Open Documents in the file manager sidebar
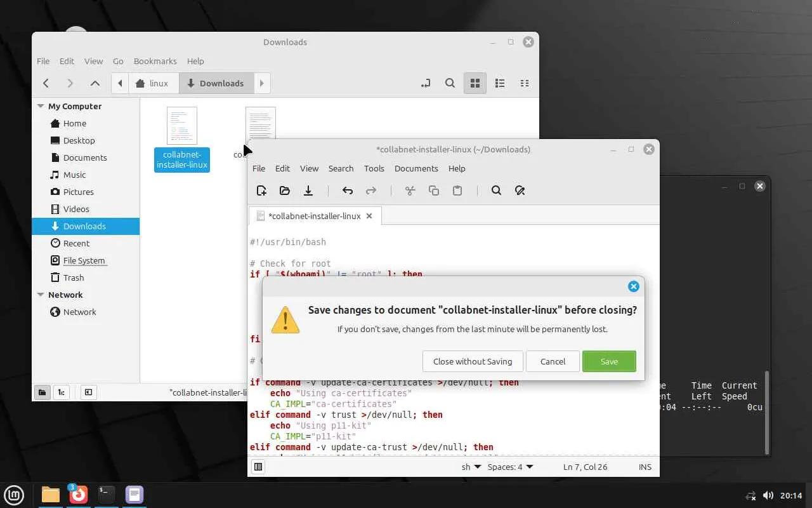This screenshot has width=812, height=508. point(86,157)
